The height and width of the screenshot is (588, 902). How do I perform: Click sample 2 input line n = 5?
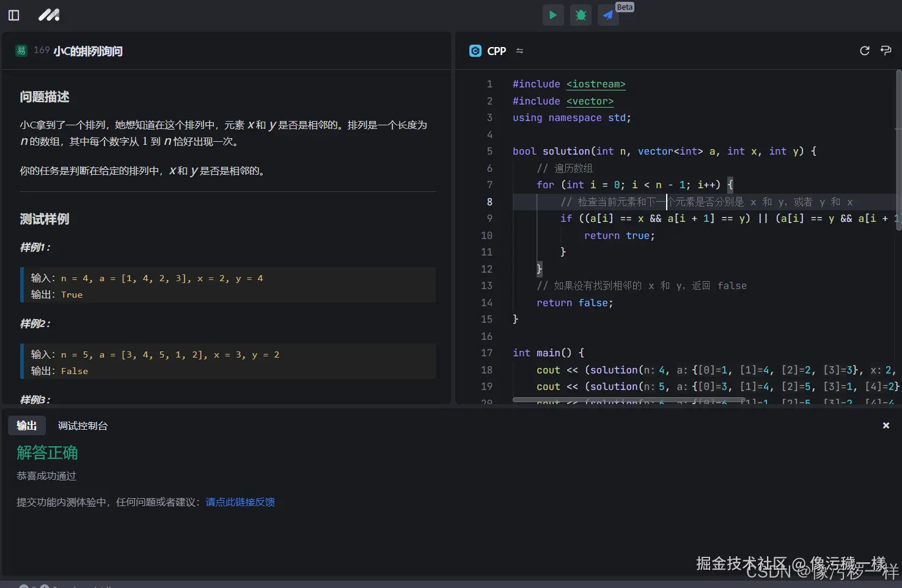point(155,355)
